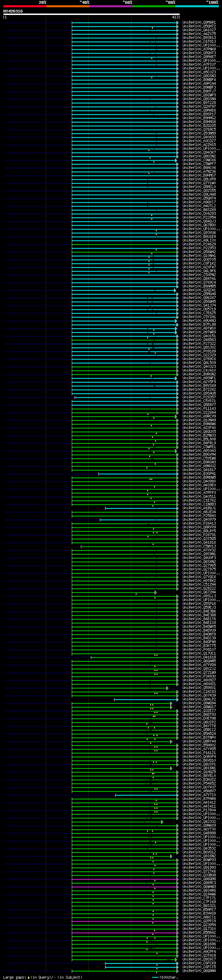Select label UniRef100_B2D2G5

(199, 125)
